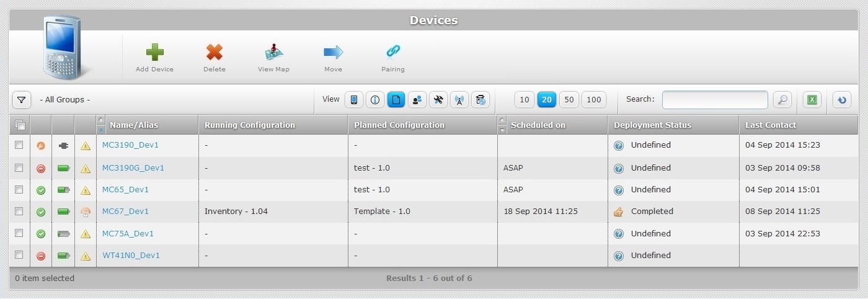Switch to the information view icon
Screen dimensions: 868x299
375,100
